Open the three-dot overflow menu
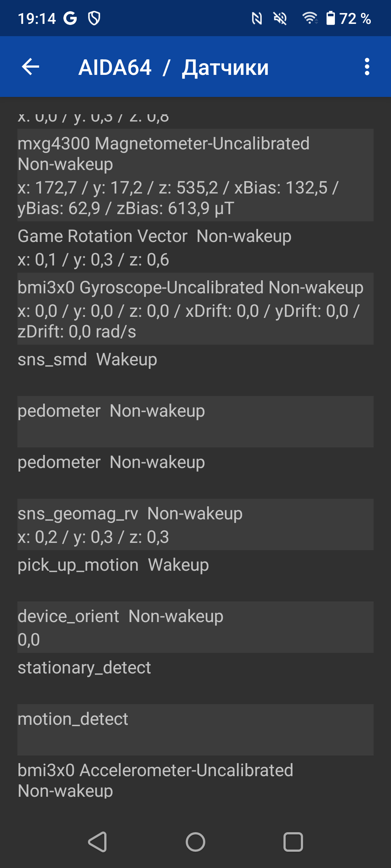 [367, 67]
